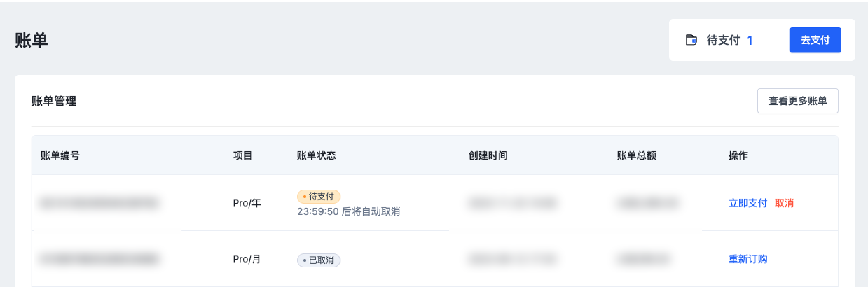The image size is (868, 287).
Task: Select the Pro/月 project cell
Action: [x=247, y=259]
